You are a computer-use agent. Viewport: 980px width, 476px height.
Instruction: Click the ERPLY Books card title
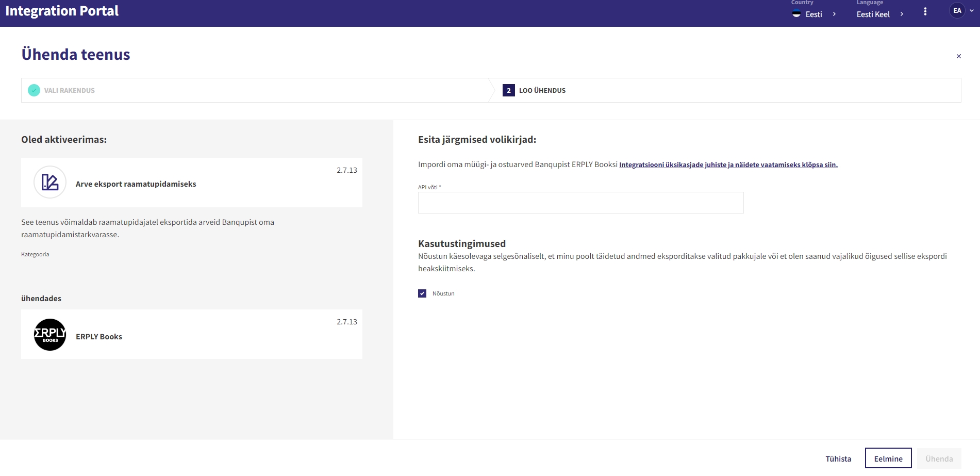pos(99,337)
